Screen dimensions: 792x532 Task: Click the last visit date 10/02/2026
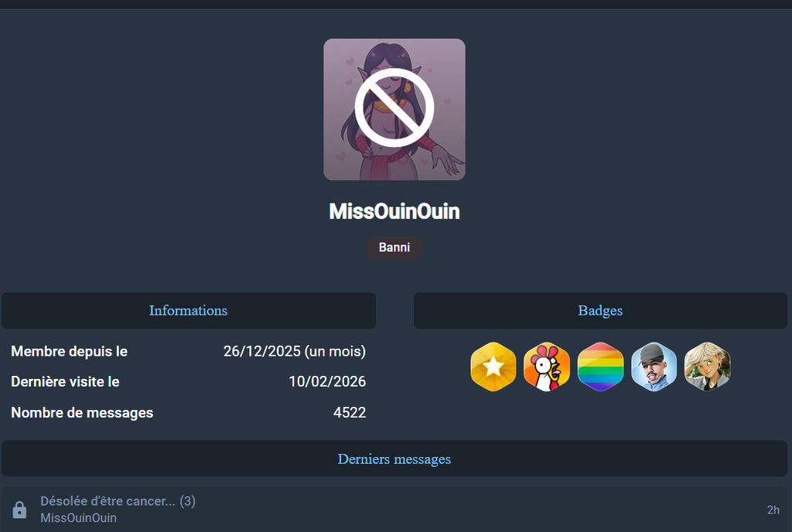pos(327,381)
